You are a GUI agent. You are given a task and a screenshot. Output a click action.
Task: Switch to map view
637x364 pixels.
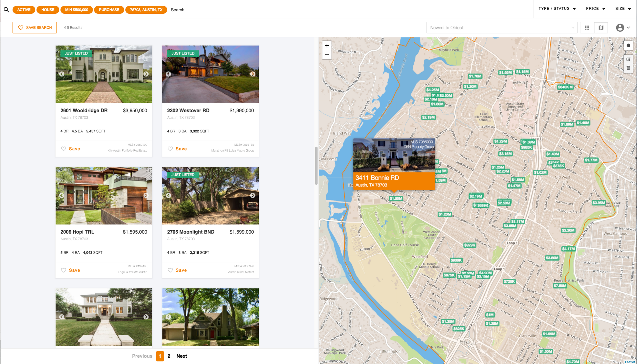pyautogui.click(x=601, y=28)
